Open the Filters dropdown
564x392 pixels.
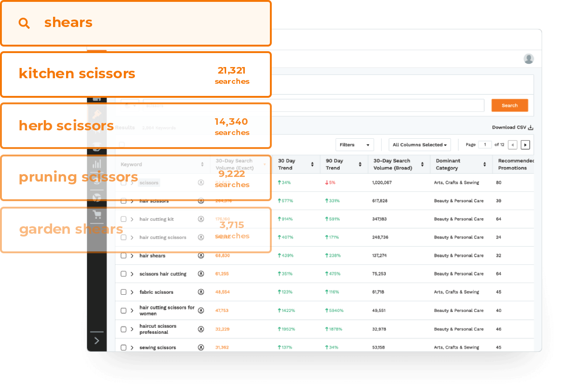pyautogui.click(x=355, y=145)
